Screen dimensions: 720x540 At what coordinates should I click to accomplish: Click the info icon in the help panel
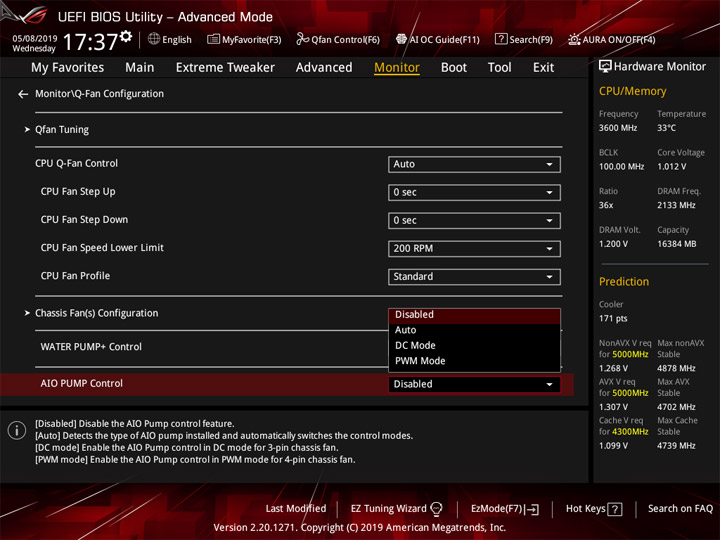click(17, 431)
